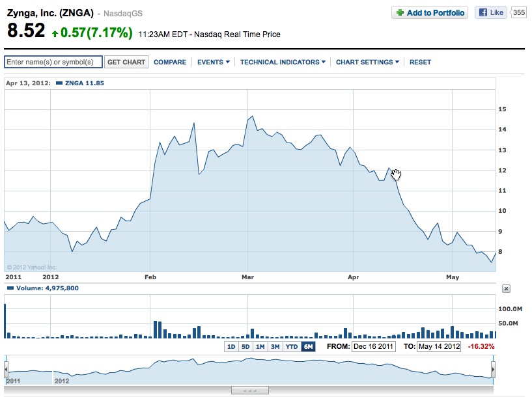Expand the EVENTS dropdown
This screenshot has width=532, height=397.
[x=214, y=62]
